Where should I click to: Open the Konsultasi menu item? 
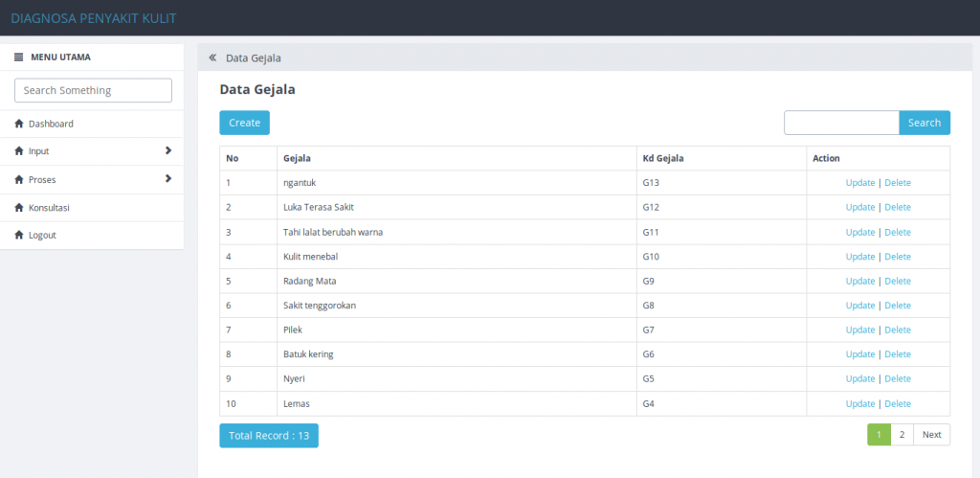49,208
